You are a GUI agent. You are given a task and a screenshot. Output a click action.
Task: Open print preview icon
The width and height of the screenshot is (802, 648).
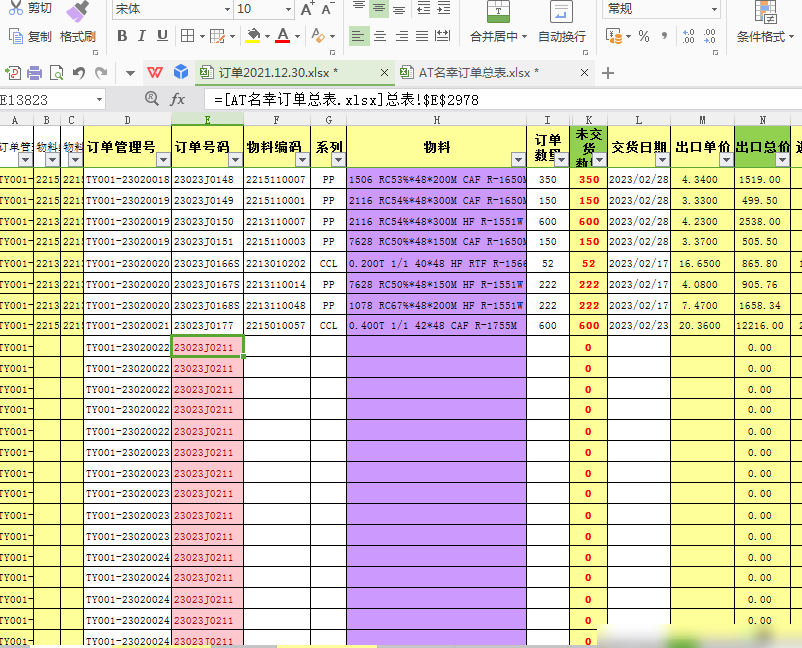pos(56,73)
